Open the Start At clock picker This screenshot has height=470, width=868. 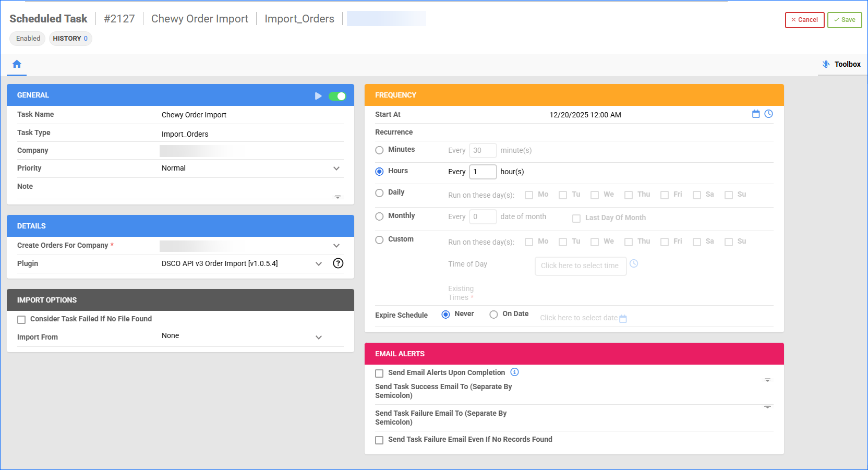768,114
